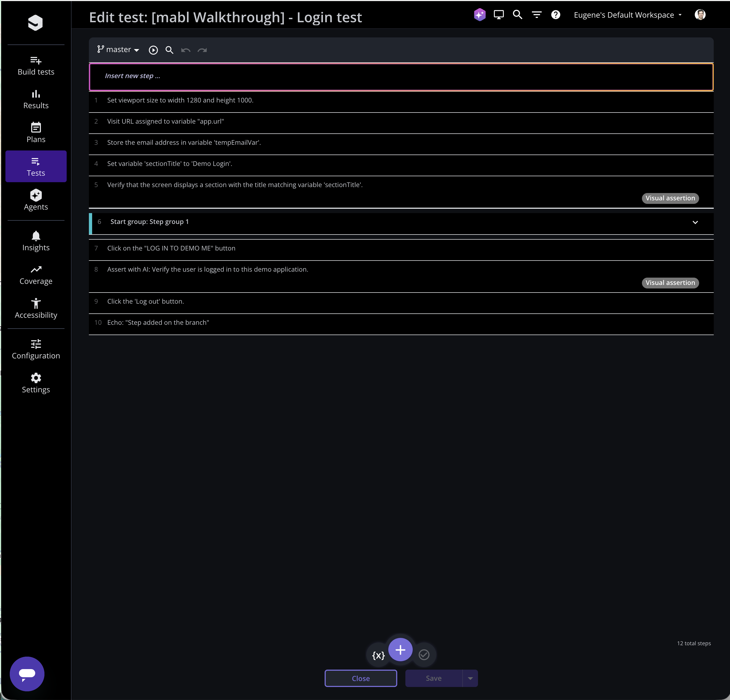Select step 9 Click Log out button
Image resolution: width=730 pixels, height=700 pixels.
[x=401, y=303]
